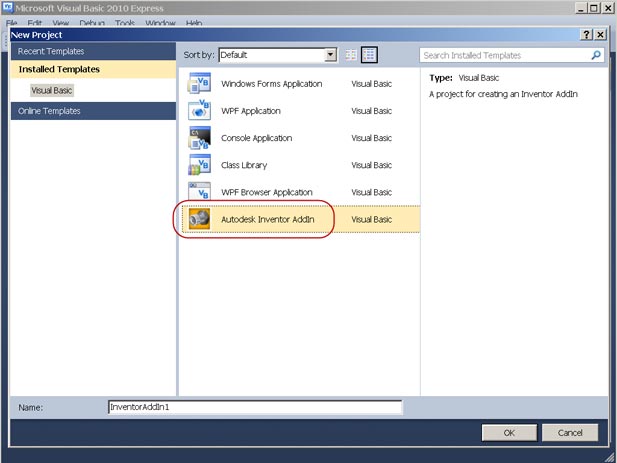
Task: Pick the Class Library template icon
Action: click(200, 165)
